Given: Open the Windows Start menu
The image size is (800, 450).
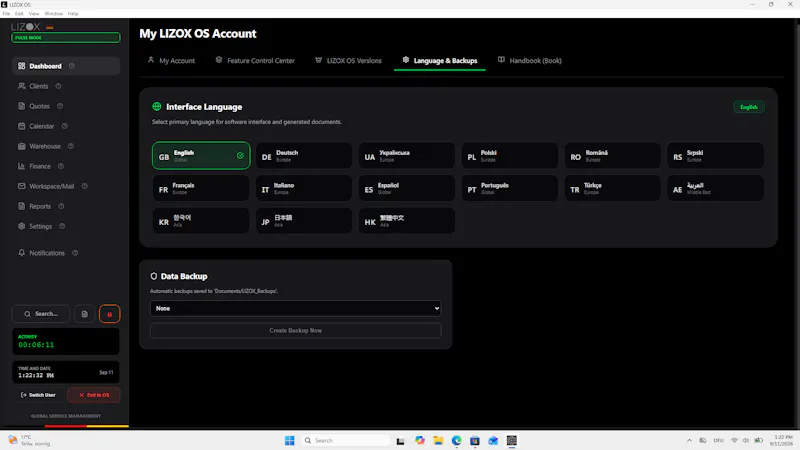Looking at the screenshot, I should pos(290,440).
